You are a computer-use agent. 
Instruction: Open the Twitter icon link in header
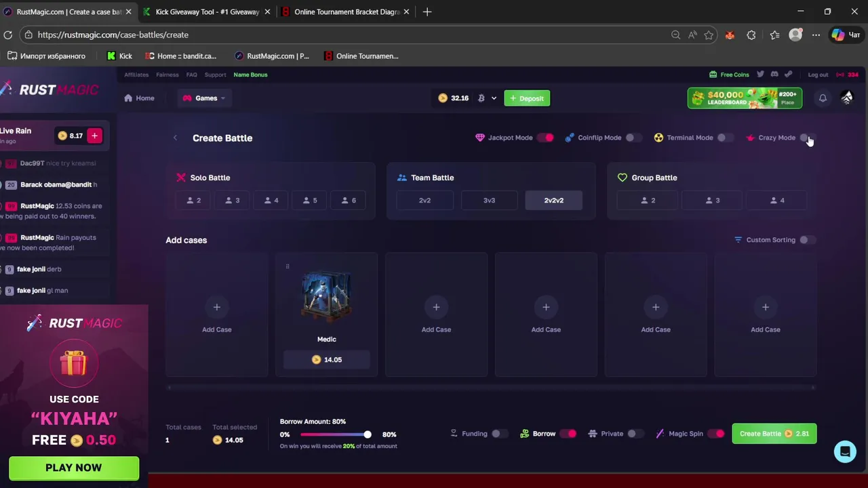click(x=760, y=75)
